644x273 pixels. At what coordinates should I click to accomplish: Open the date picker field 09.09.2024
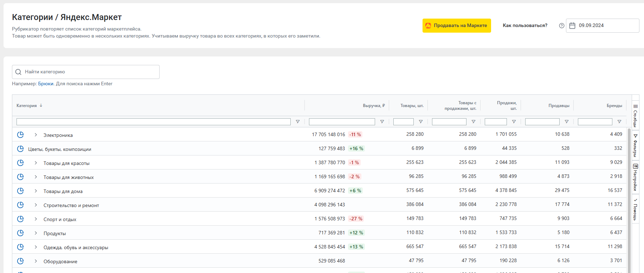pos(603,26)
